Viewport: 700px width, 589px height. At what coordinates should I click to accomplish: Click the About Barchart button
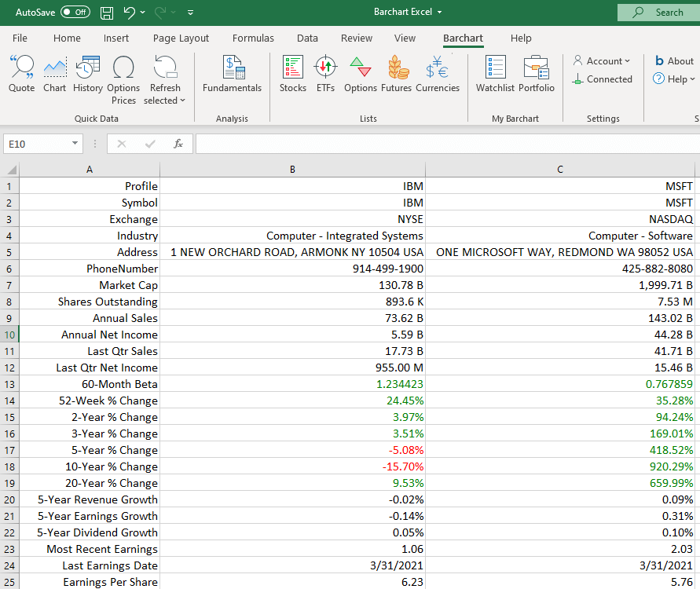pos(674,60)
